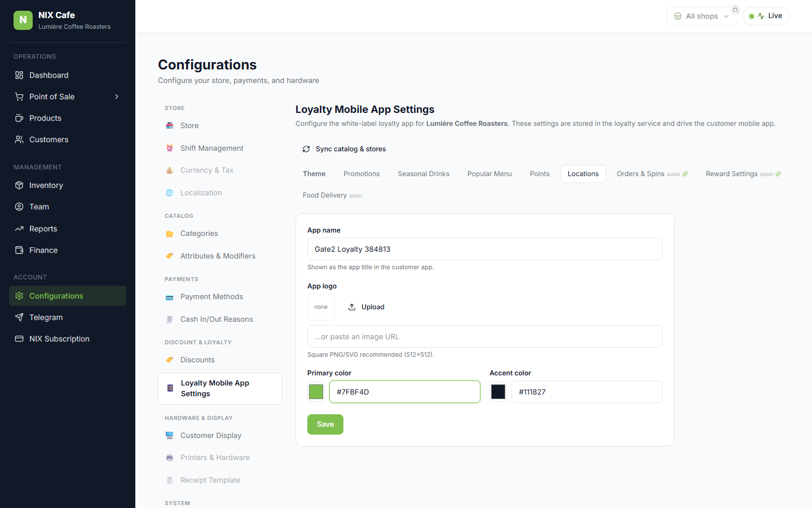
Task: Click the NIX Subscription card icon
Action: (19, 339)
